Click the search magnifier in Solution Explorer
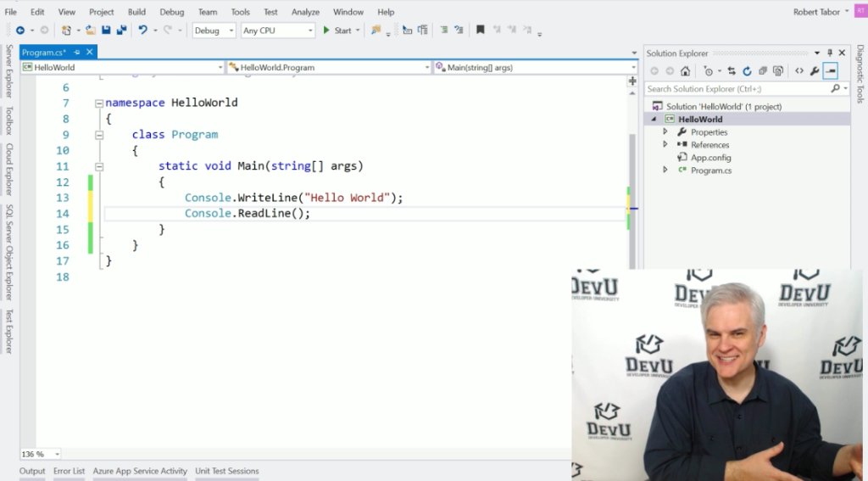868x481 pixels. (835, 89)
